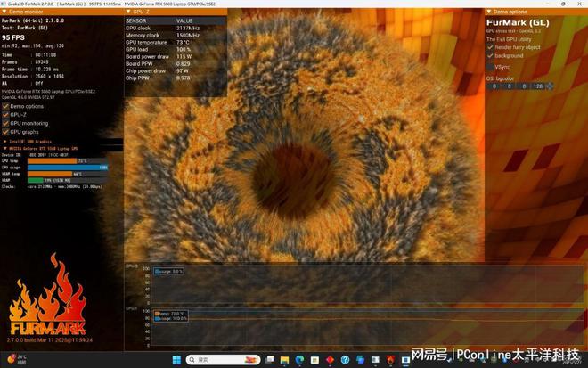This screenshot has width=588, height=368.
Task: Select the GPU clock sensor row
Action: click(x=176, y=29)
